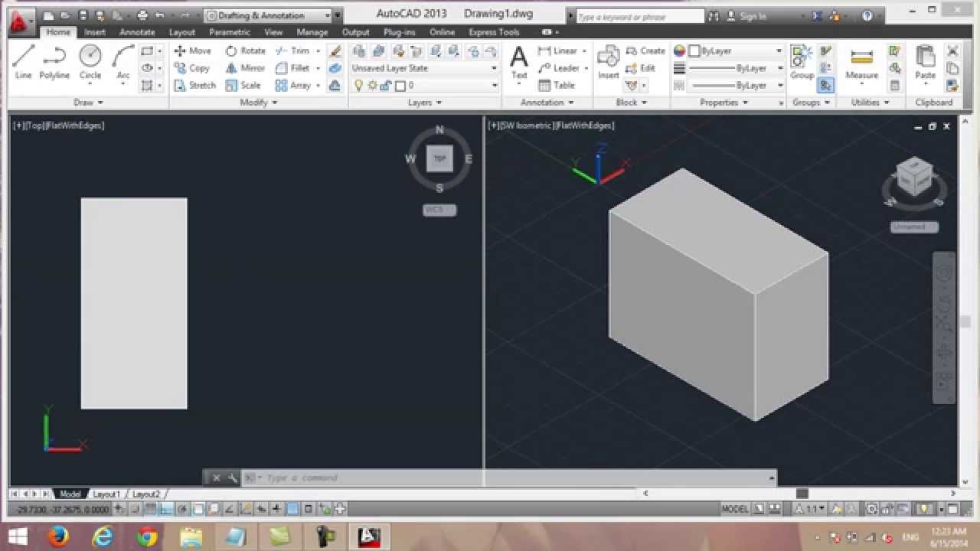
Task: Click the Group tool
Action: pos(802,63)
